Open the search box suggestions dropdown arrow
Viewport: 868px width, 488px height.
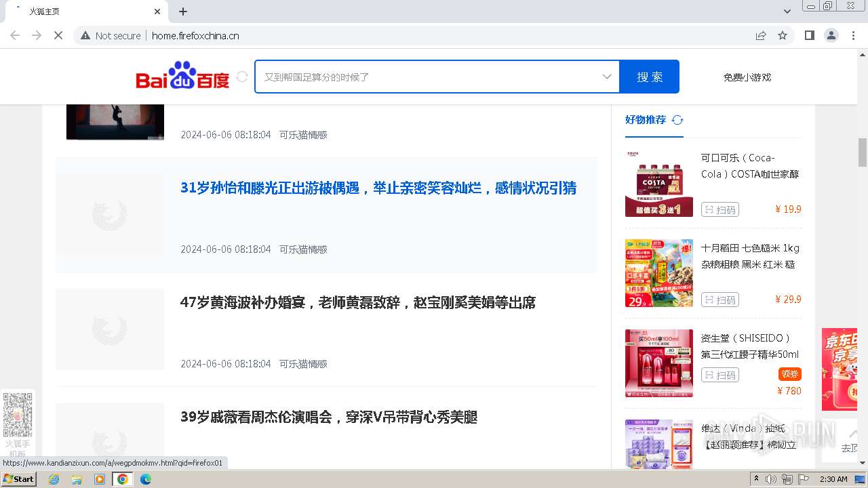click(607, 77)
